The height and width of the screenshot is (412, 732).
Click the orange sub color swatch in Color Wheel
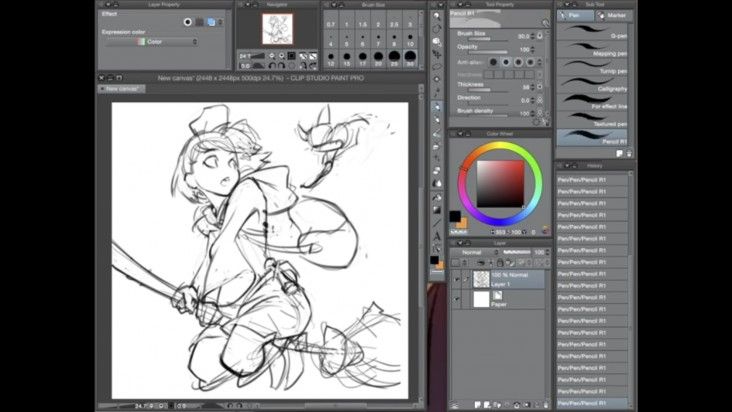(462, 223)
